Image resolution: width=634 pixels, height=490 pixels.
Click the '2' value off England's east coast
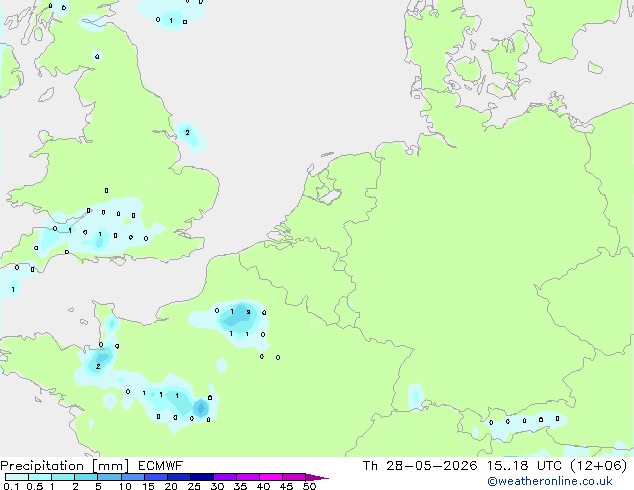coord(187,132)
